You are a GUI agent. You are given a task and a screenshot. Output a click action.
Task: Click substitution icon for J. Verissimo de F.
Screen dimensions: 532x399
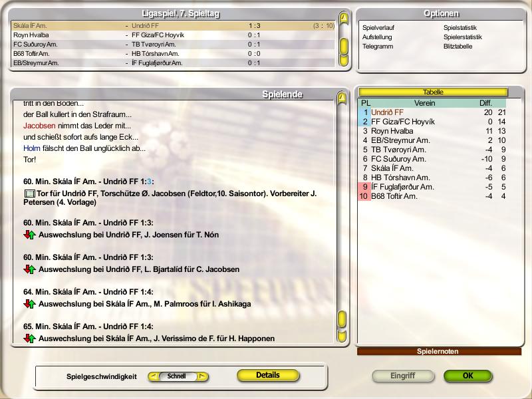(x=30, y=338)
